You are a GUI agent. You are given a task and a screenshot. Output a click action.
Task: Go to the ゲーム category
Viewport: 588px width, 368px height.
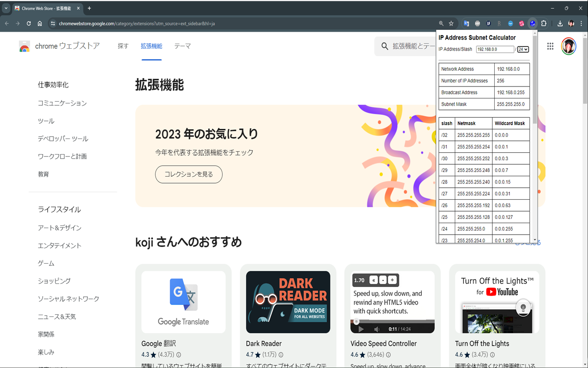[46, 263]
